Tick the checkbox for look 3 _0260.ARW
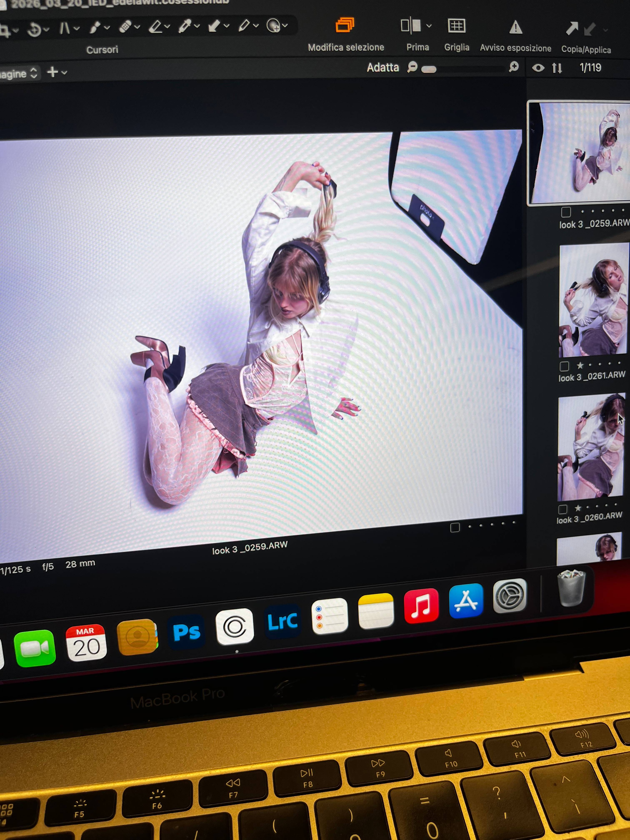Viewport: 630px width, 840px height. coord(563,509)
